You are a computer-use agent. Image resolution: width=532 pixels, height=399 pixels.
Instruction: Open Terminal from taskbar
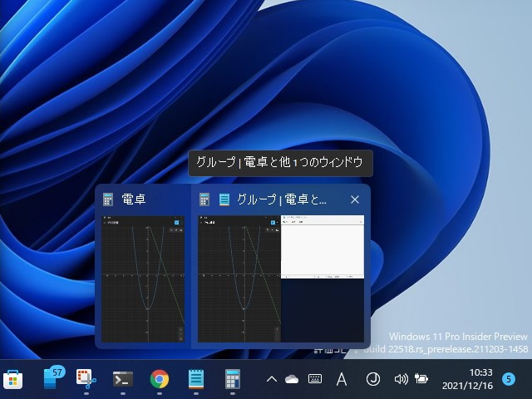(x=123, y=379)
